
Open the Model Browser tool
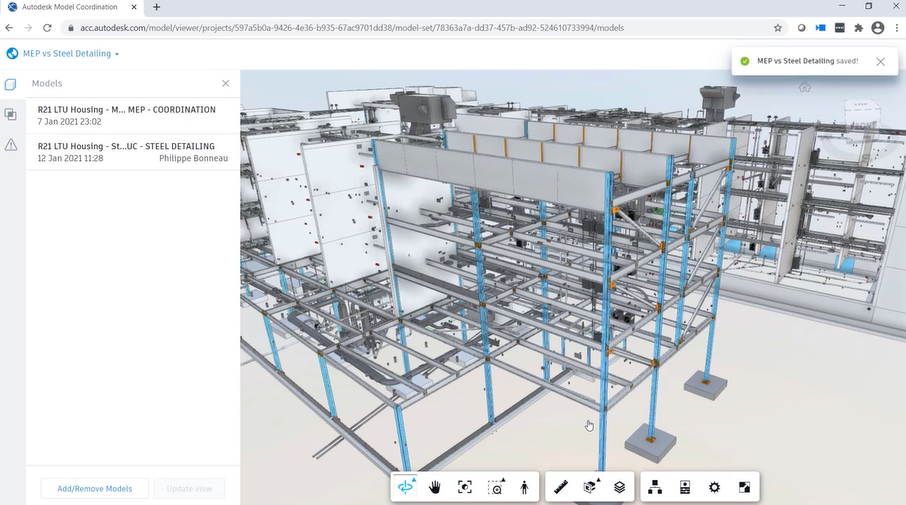655,487
